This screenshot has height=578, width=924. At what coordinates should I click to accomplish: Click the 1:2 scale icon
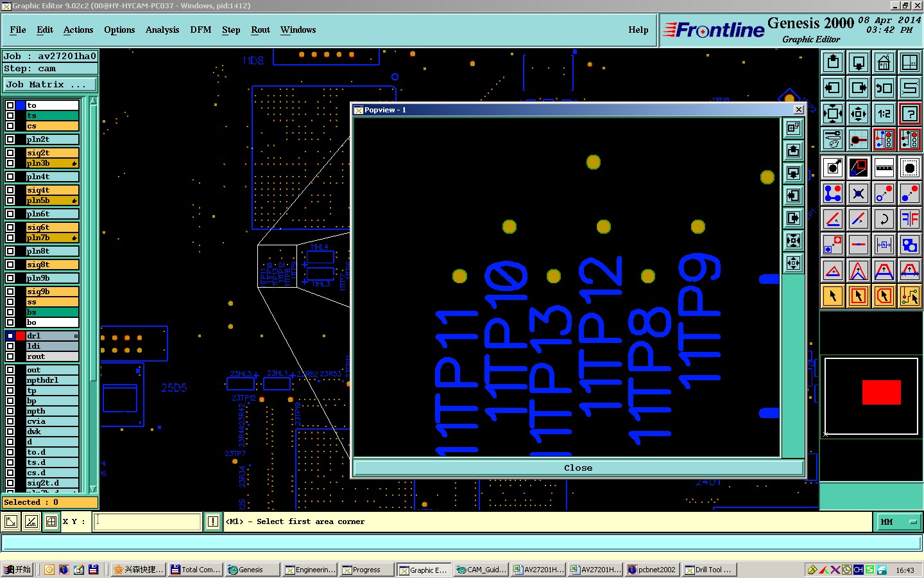[884, 114]
